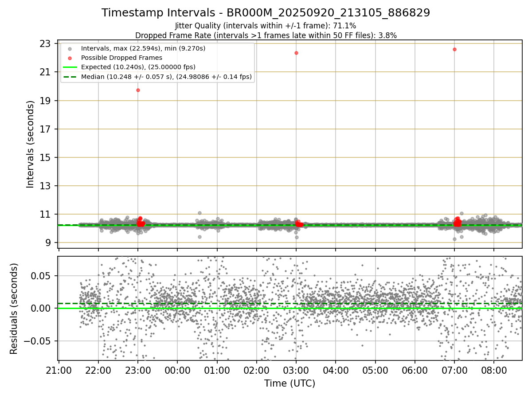The height and width of the screenshot is (399, 532).
Task: Click the '13' tick on the intervals axis
Action: coord(46,186)
